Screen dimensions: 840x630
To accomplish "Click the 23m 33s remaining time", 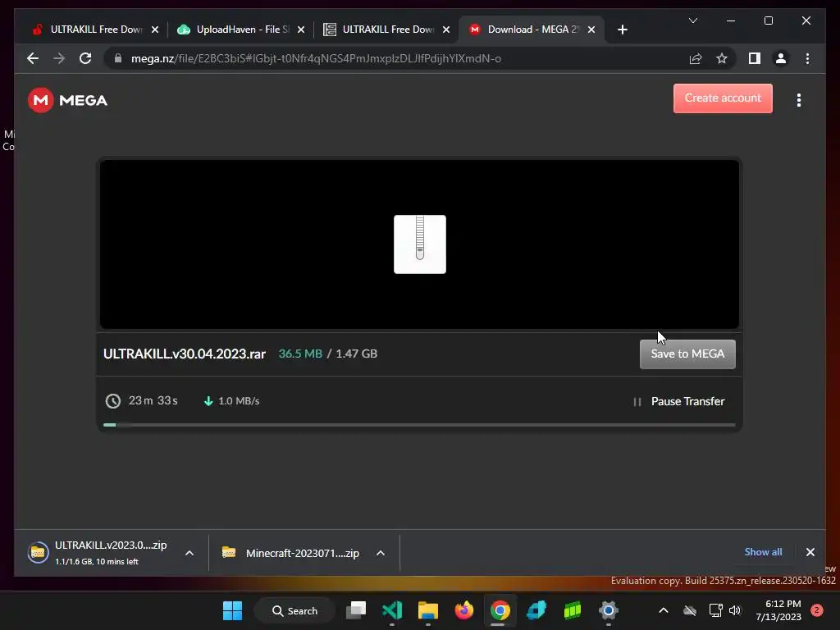I will click(x=153, y=400).
